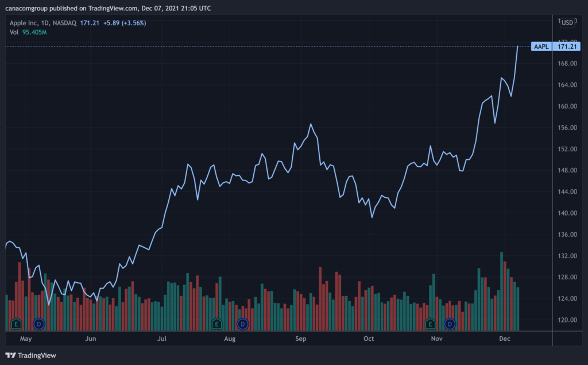Viewport: 588px width, 365px height.
Task: Click the 148.00 price axis label
Action: (567, 170)
